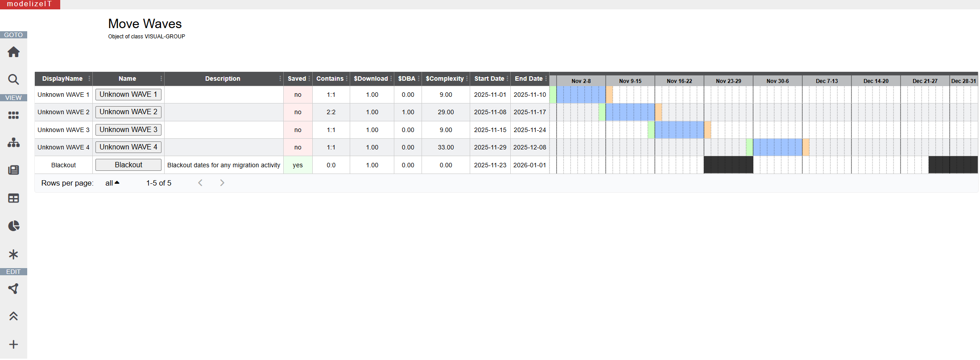Screen dimensions: 980x360
Task: Go to next page of table
Action: pyautogui.click(x=222, y=183)
